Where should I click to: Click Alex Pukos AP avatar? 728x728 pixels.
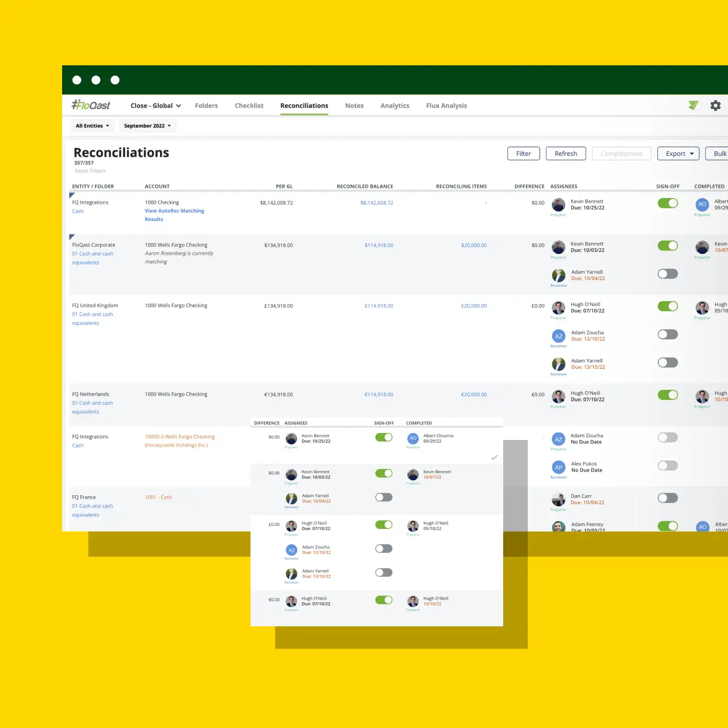[558, 467]
